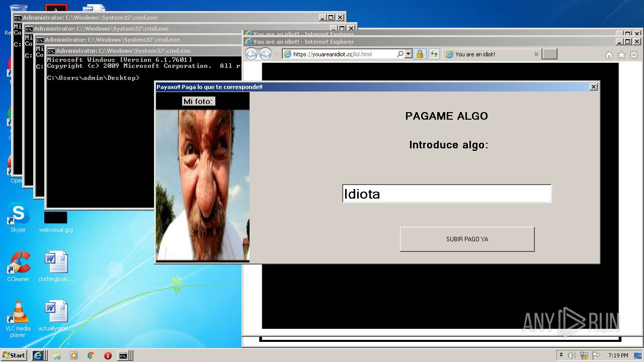Open Internet Explorer Tools gear
This screenshot has height=362, width=644.
click(634, 55)
